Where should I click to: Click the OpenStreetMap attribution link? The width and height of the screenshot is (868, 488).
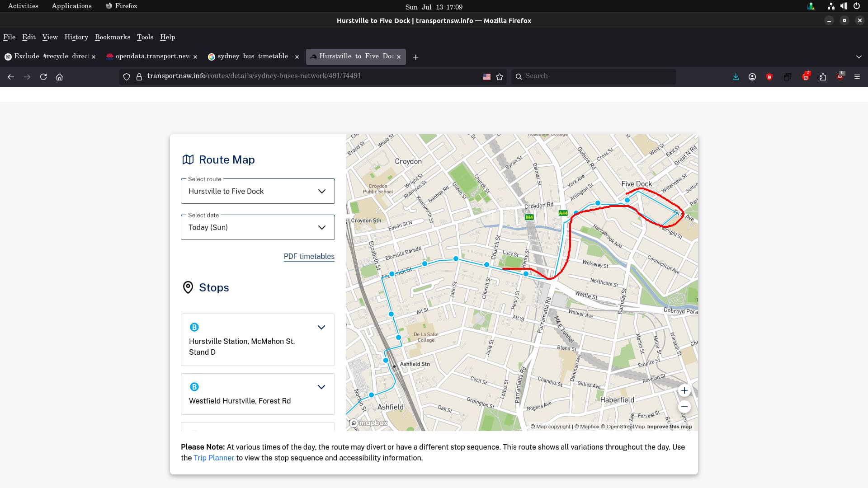click(623, 427)
